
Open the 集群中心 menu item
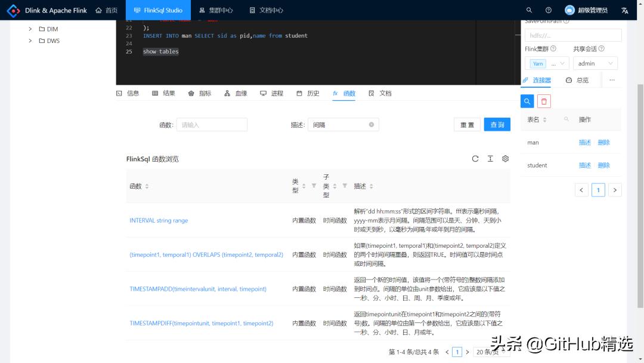click(x=216, y=10)
